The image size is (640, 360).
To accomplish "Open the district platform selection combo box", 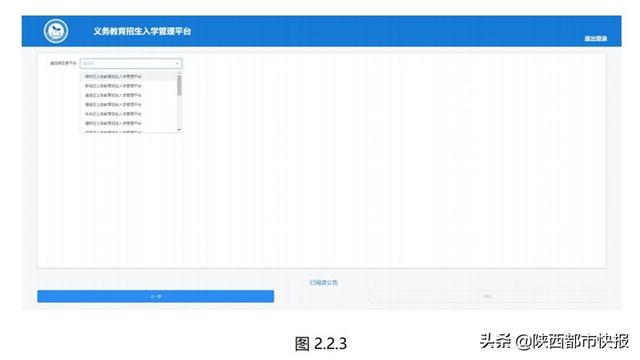I will click(131, 64).
